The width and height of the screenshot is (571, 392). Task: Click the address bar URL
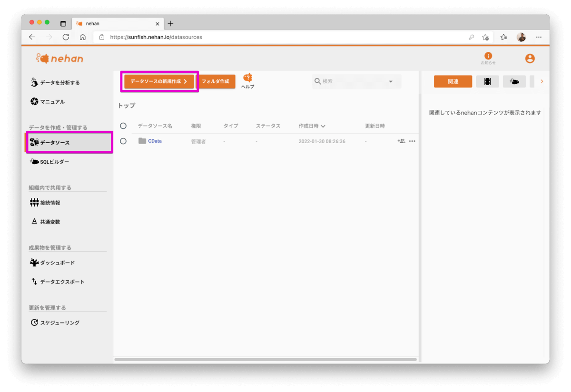coord(156,37)
